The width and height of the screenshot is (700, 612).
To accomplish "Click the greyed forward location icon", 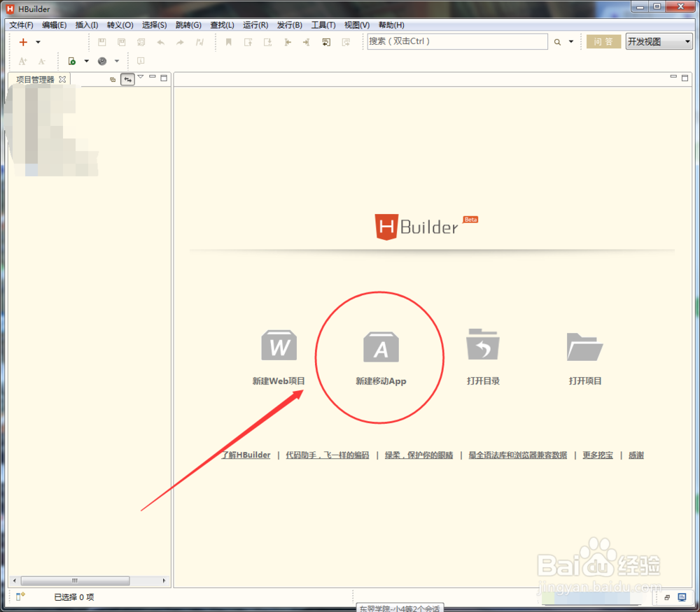I will coord(346,42).
